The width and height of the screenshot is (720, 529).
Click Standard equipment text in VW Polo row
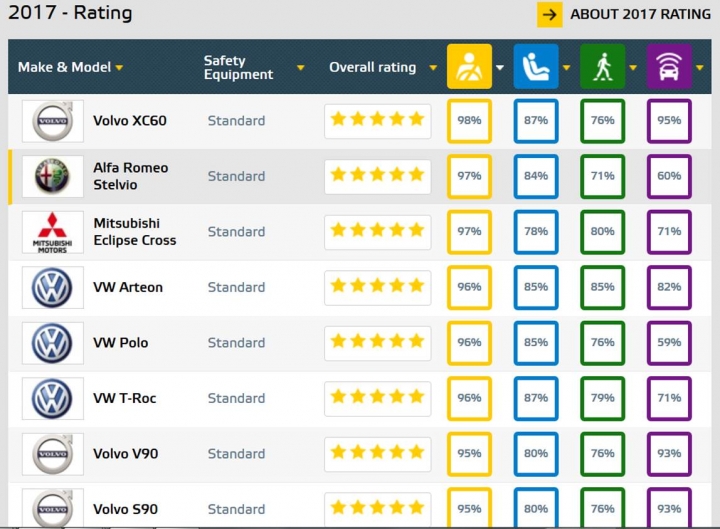(236, 343)
